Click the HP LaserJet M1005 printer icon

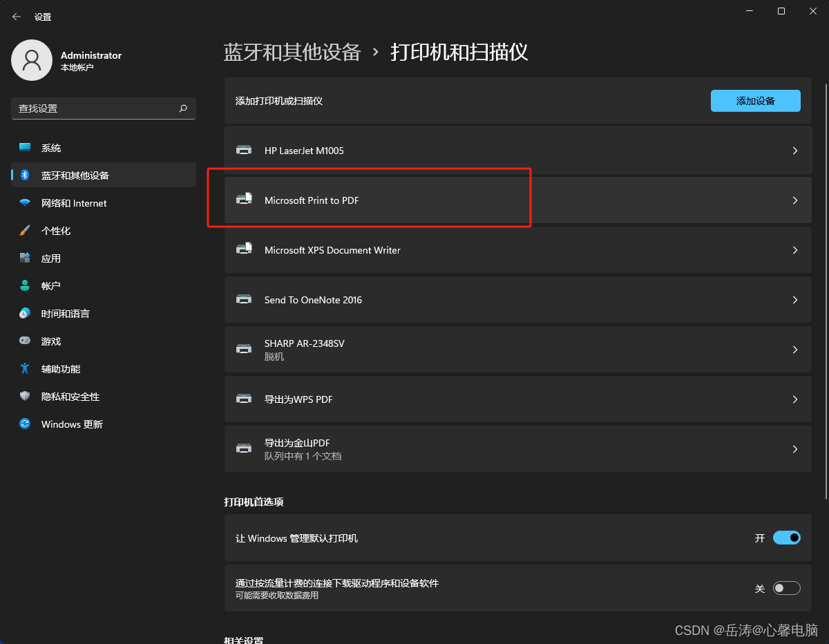click(244, 150)
